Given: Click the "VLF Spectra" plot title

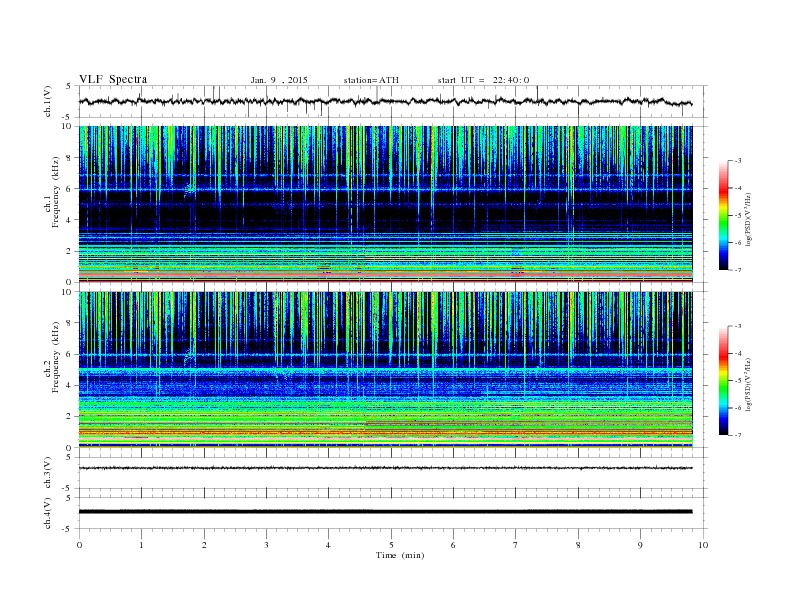Looking at the screenshot, I should point(113,80).
